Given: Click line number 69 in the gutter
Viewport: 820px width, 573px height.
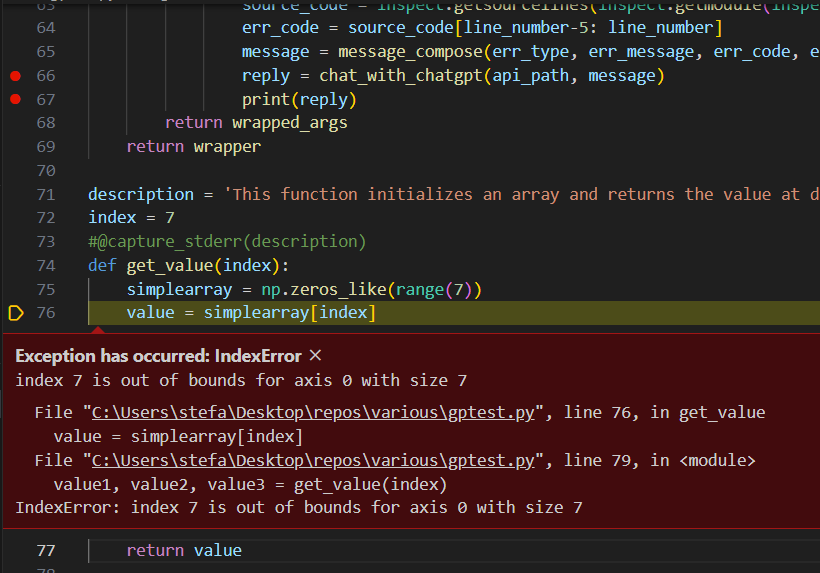Looking at the screenshot, I should (x=46, y=147).
